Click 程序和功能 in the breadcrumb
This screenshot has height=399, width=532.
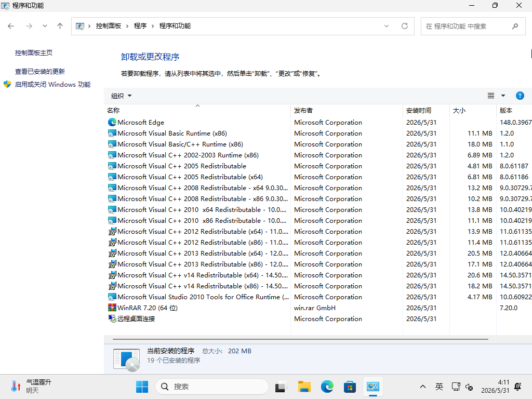pyautogui.click(x=175, y=26)
